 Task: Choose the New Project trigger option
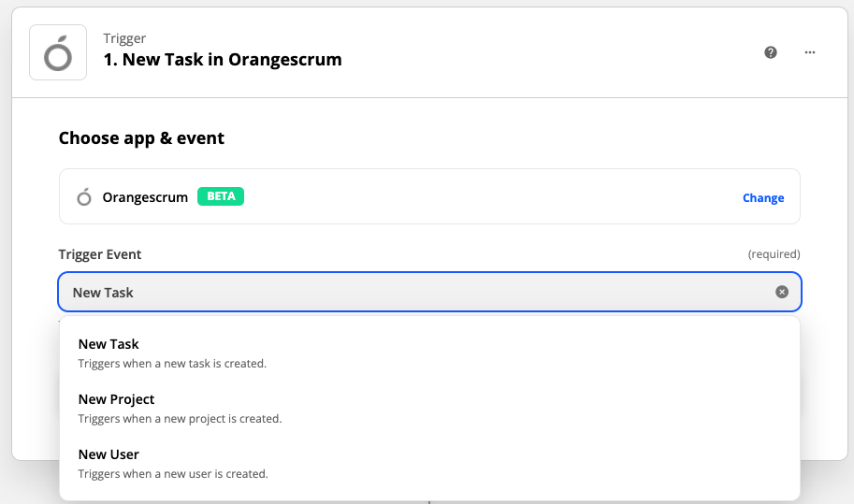(429, 409)
